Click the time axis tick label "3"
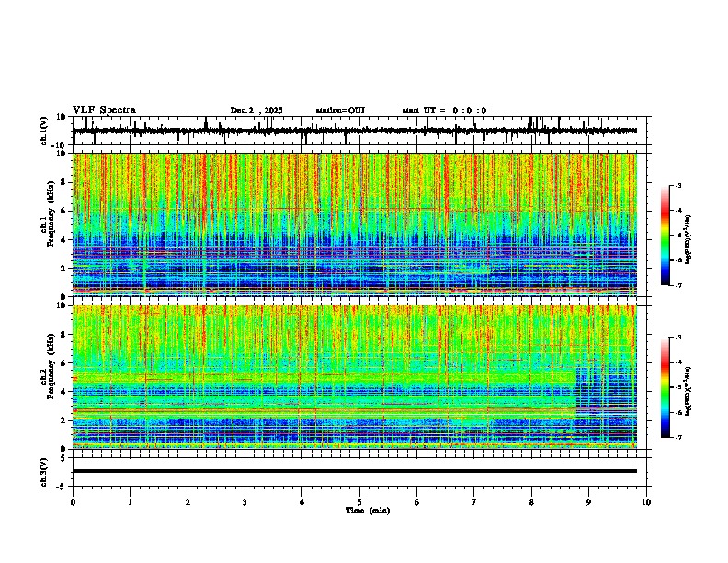The image size is (728, 563). [x=245, y=501]
